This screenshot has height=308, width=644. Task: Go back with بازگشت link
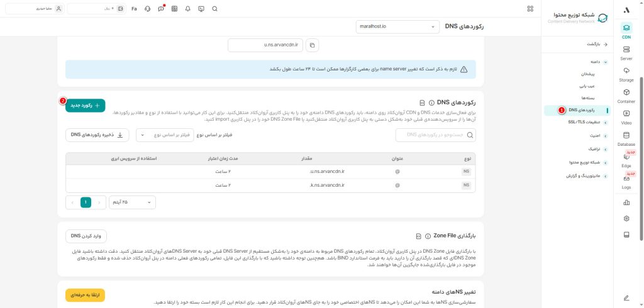(596, 44)
